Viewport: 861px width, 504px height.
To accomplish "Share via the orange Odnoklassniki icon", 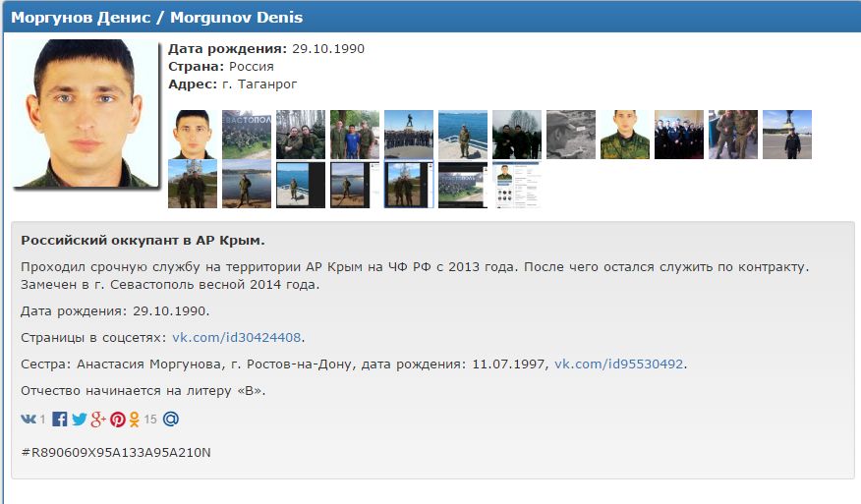I will coord(135,420).
